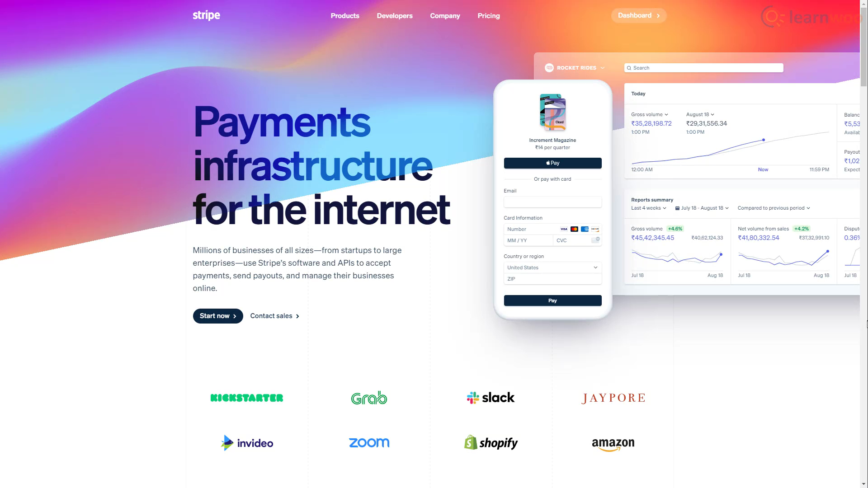Open the Products menu

pyautogui.click(x=344, y=15)
